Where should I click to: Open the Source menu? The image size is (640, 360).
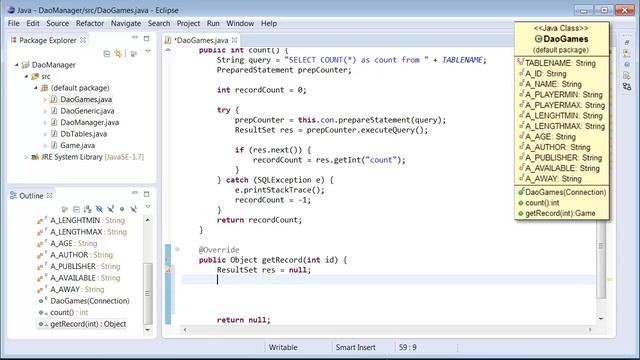(58, 23)
